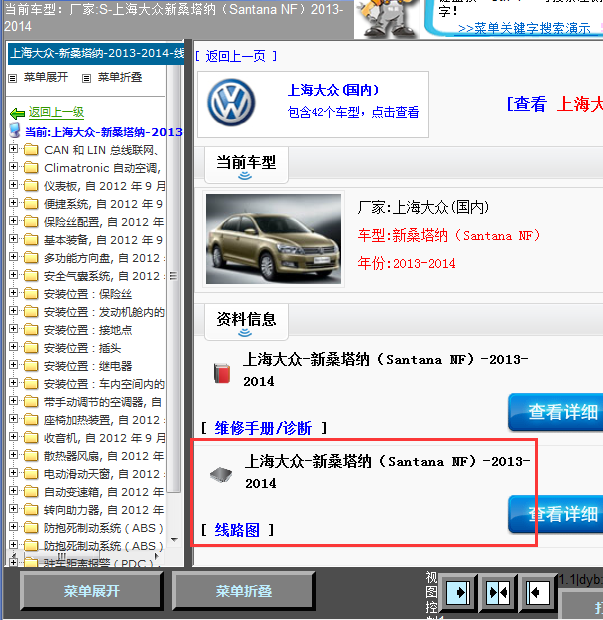
Task: Click the right-arrow view control button
Action: tap(458, 592)
